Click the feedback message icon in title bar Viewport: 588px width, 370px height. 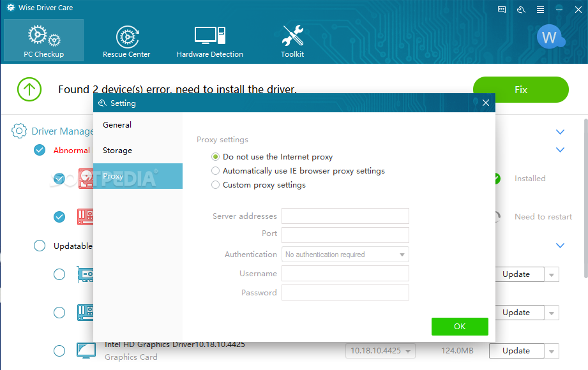click(x=502, y=10)
